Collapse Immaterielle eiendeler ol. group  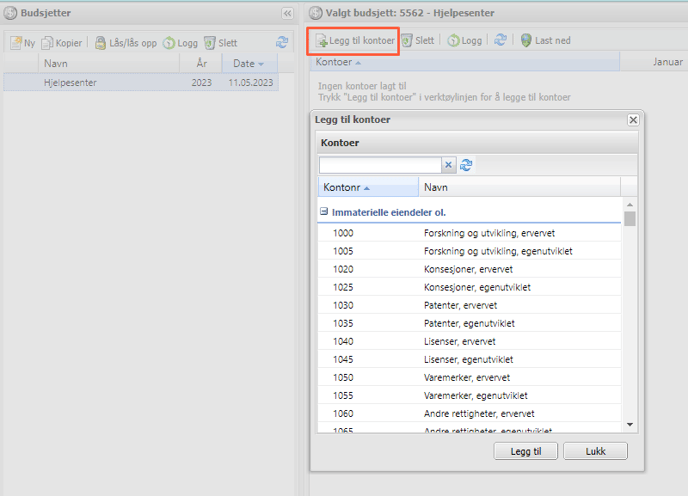(x=324, y=212)
